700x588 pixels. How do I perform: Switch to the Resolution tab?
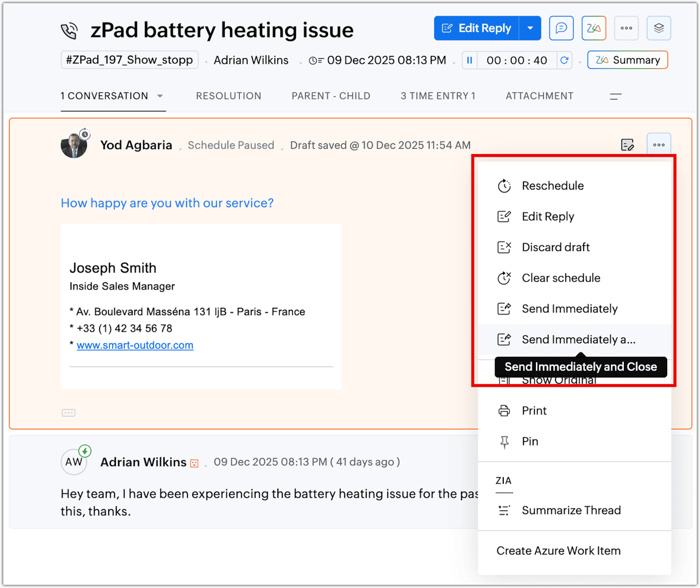(x=228, y=96)
